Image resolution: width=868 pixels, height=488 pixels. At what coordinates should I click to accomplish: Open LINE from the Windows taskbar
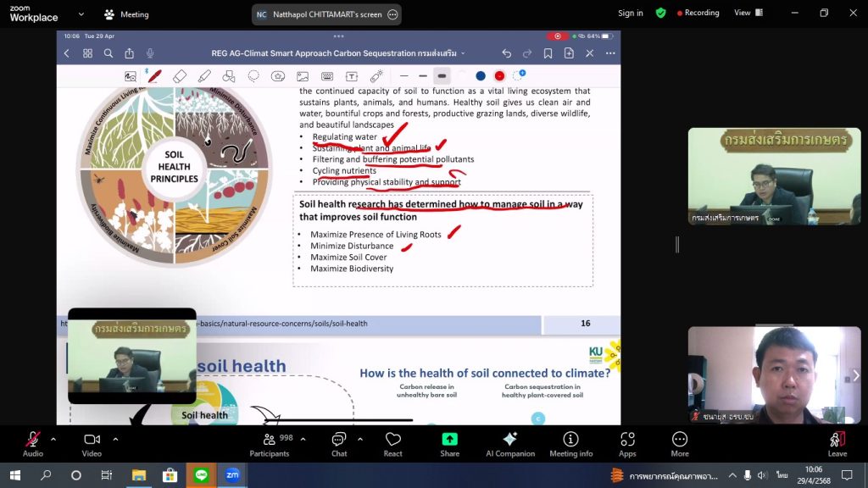point(201,475)
